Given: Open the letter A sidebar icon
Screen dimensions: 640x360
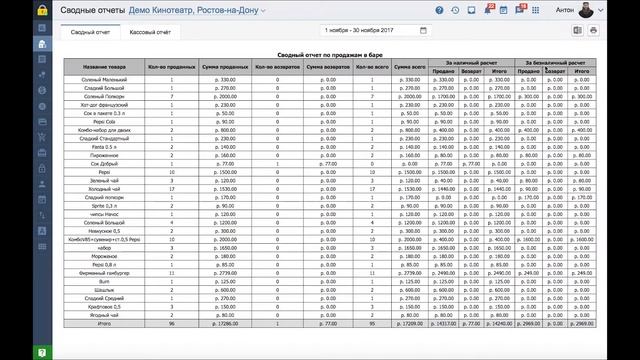Looking at the screenshot, I should (x=42, y=231).
